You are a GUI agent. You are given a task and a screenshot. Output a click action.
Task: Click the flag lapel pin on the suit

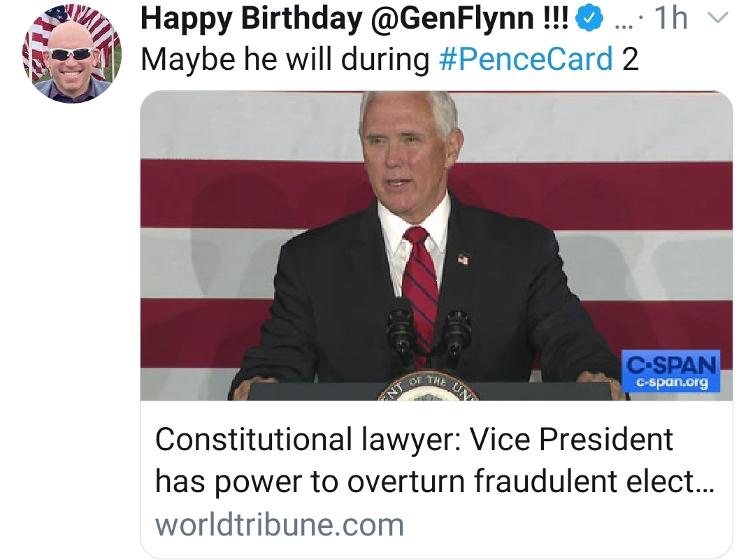click(463, 259)
